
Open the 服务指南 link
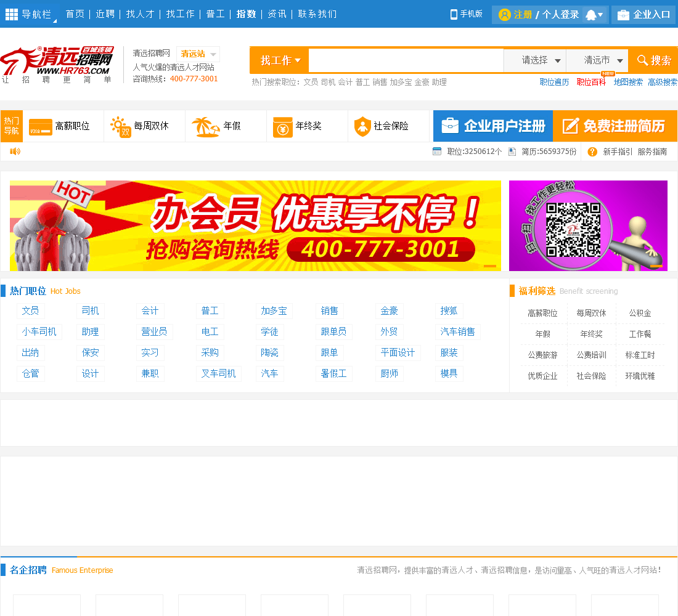coord(652,152)
